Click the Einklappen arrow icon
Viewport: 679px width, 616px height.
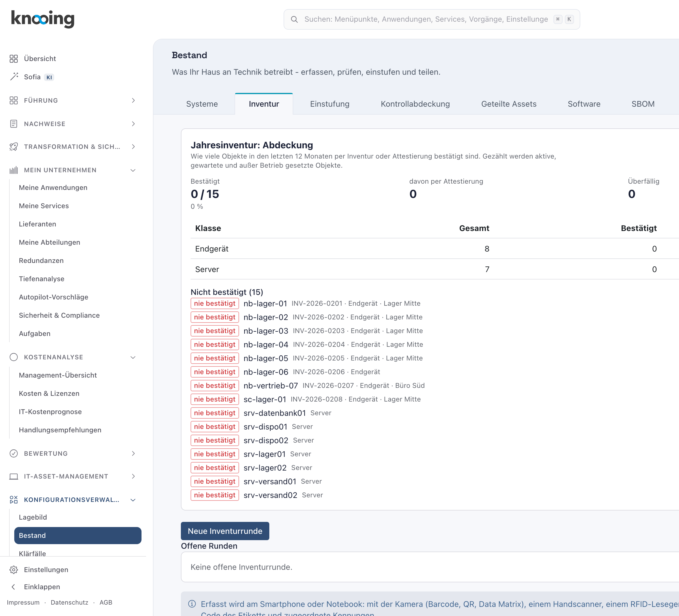(13, 587)
